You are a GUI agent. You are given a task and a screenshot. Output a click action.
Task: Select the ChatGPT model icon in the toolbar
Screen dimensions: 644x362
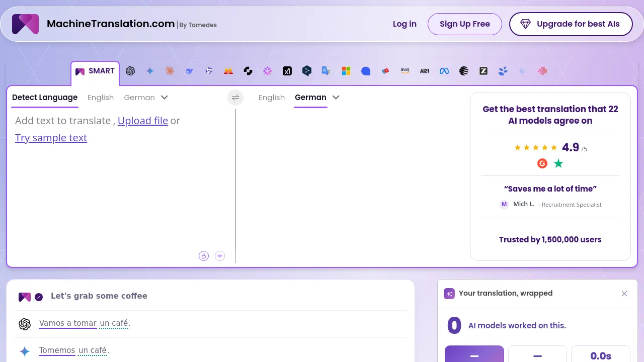(x=130, y=71)
